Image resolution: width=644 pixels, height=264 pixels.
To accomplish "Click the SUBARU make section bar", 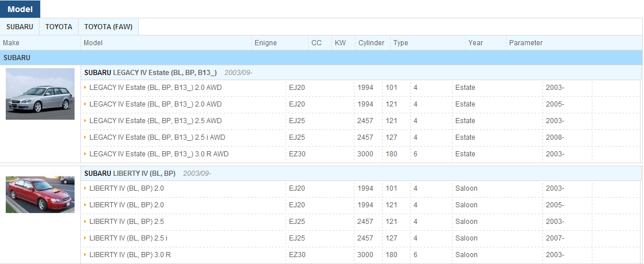I will click(321, 58).
